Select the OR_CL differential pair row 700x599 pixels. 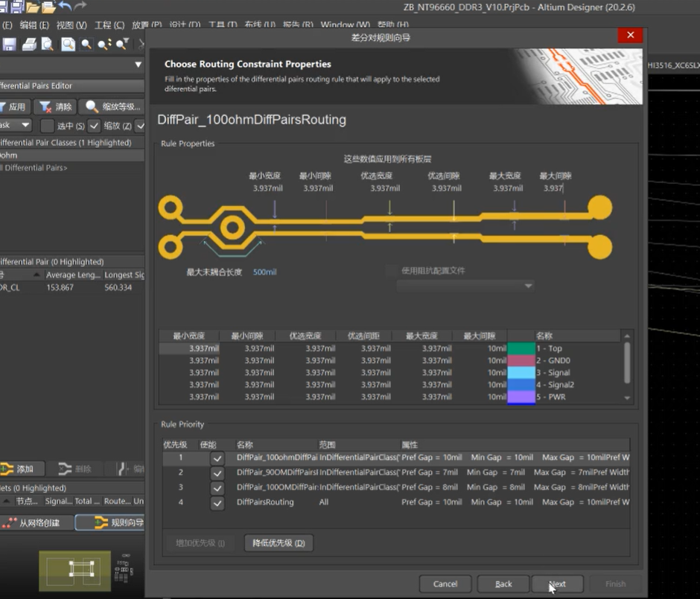72,288
